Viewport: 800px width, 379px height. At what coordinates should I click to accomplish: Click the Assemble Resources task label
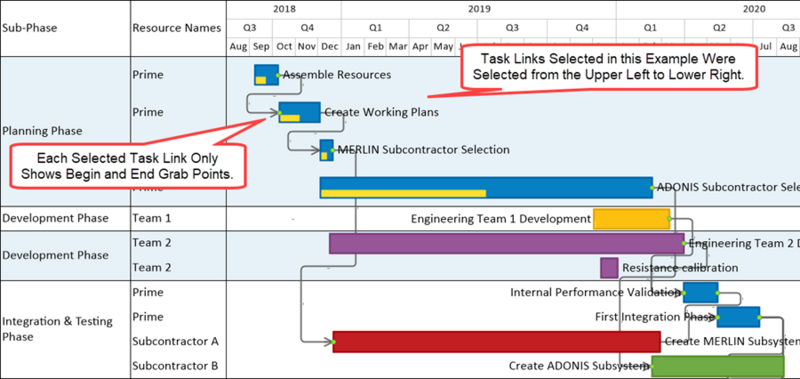(337, 75)
